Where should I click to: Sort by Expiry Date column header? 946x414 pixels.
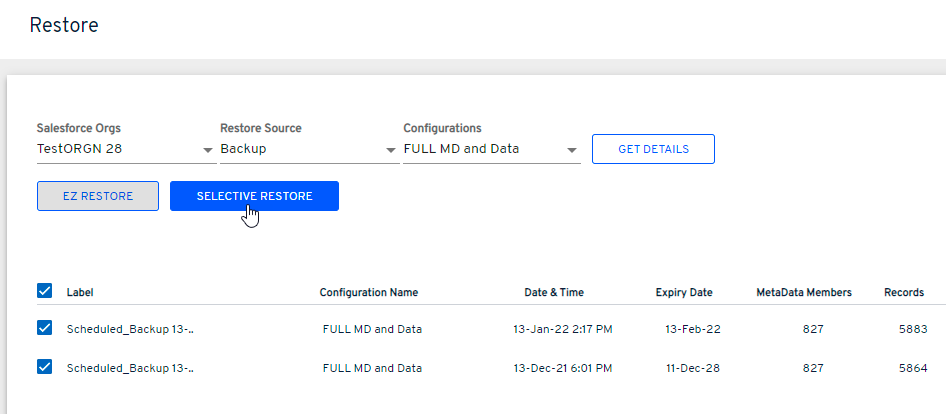(684, 292)
